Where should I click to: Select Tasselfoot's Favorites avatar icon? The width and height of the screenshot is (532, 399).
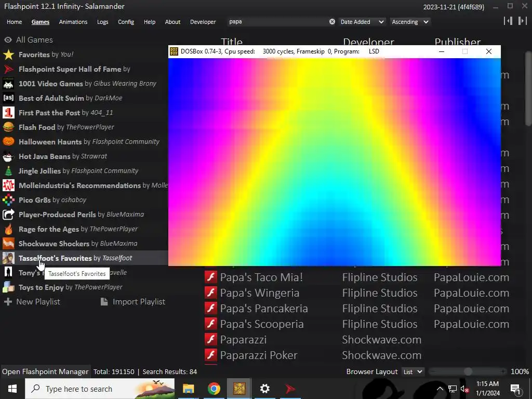tap(8, 258)
